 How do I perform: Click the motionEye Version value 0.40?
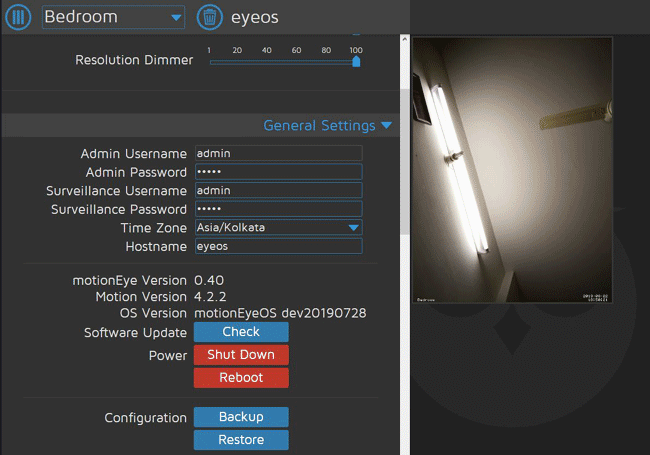(x=209, y=281)
